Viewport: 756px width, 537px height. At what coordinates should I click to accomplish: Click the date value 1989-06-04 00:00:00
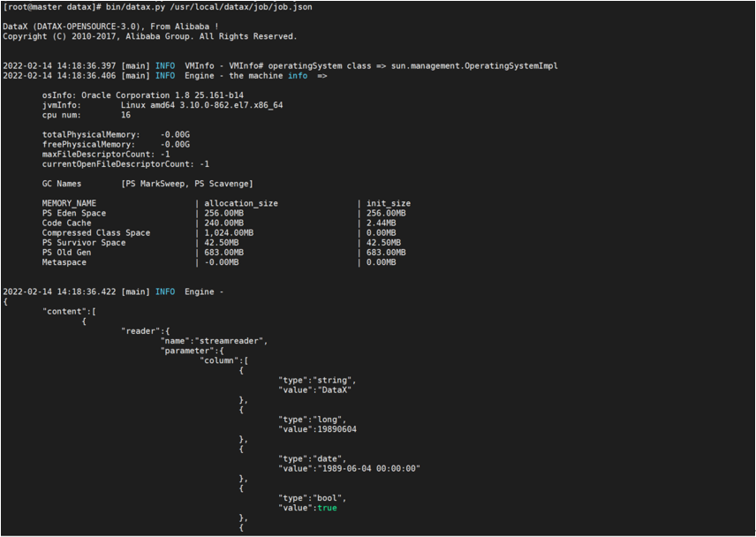click(x=369, y=468)
